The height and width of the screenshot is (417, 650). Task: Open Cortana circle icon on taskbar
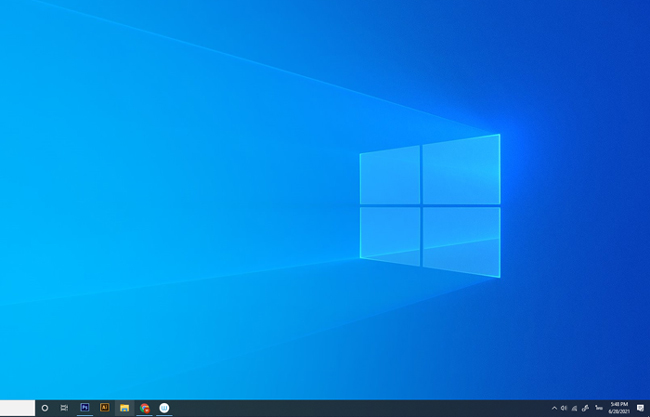[x=45, y=408]
